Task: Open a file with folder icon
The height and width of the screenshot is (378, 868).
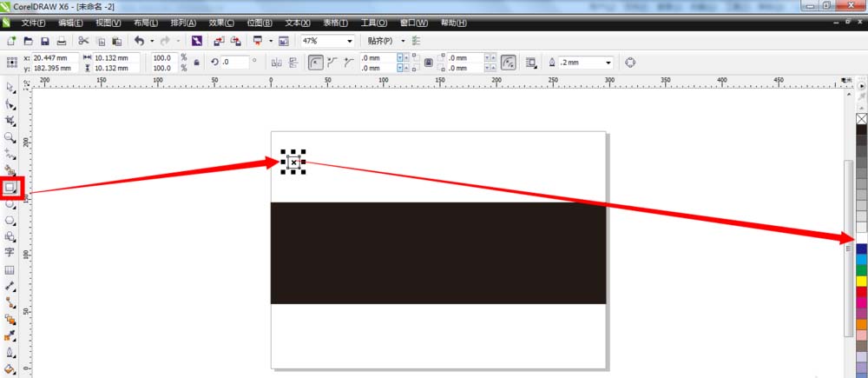Action: pyautogui.click(x=28, y=41)
